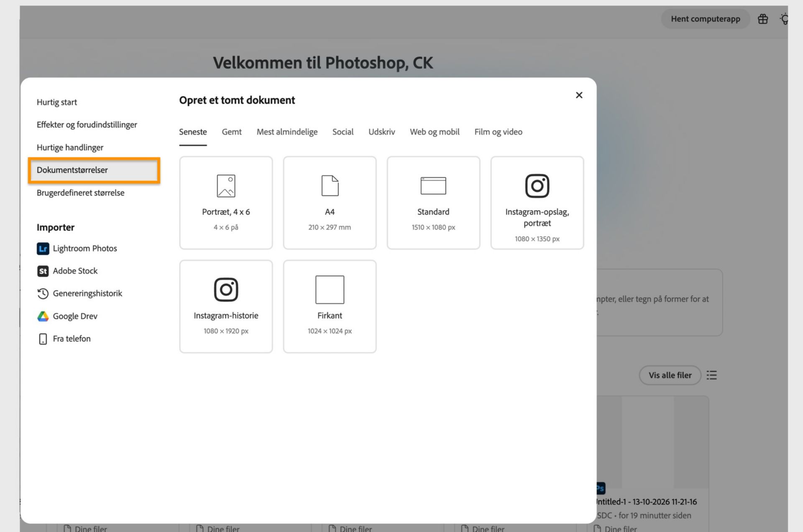Open the Mest almindelige tab
803x532 pixels.
point(287,132)
